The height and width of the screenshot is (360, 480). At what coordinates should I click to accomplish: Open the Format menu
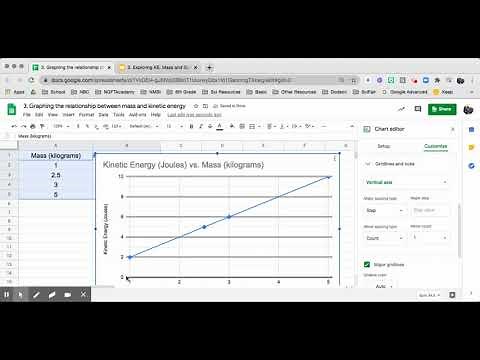(86, 115)
